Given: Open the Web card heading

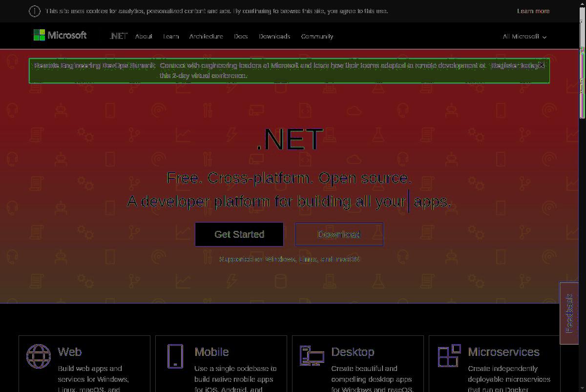Looking at the screenshot, I should [x=70, y=352].
